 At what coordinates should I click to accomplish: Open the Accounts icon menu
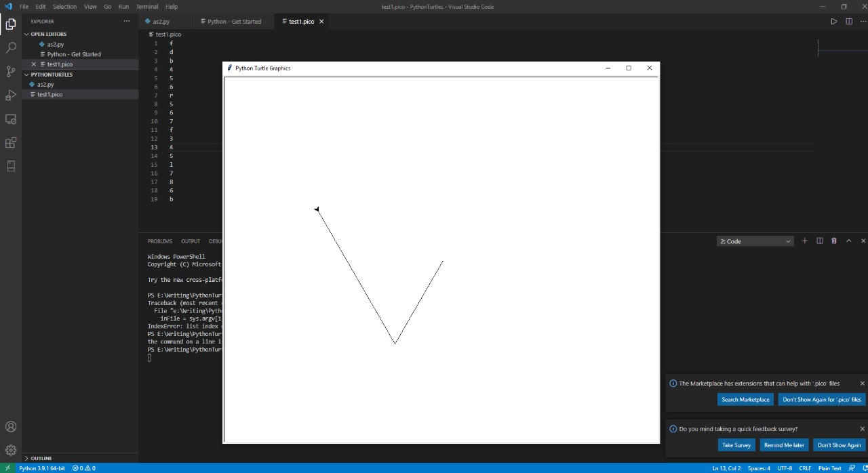tap(11, 427)
